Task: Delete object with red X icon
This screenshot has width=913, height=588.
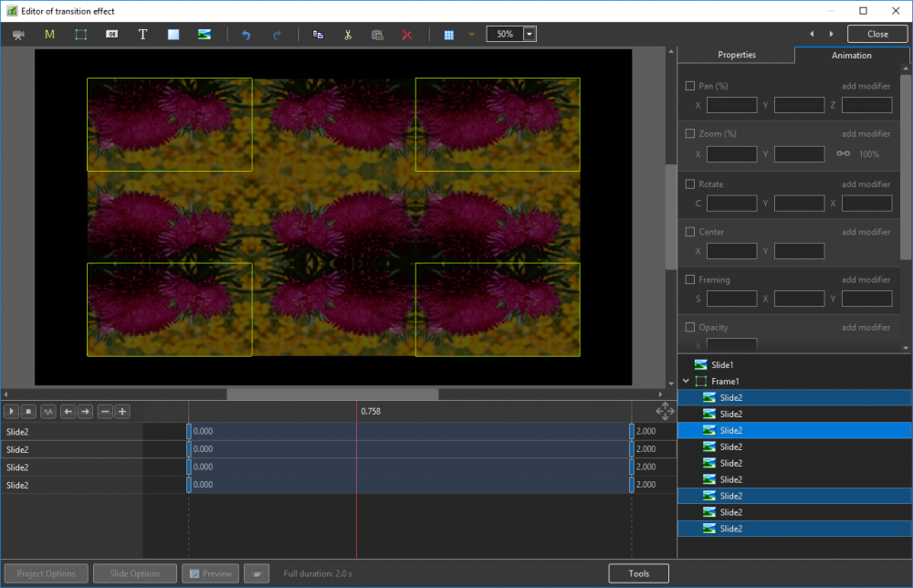Action: 407,35
